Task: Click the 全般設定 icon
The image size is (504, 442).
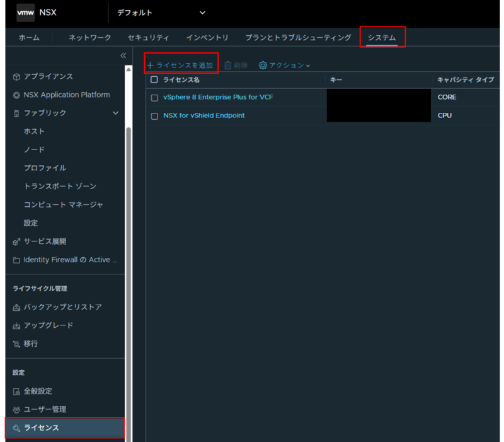Action: (16, 392)
